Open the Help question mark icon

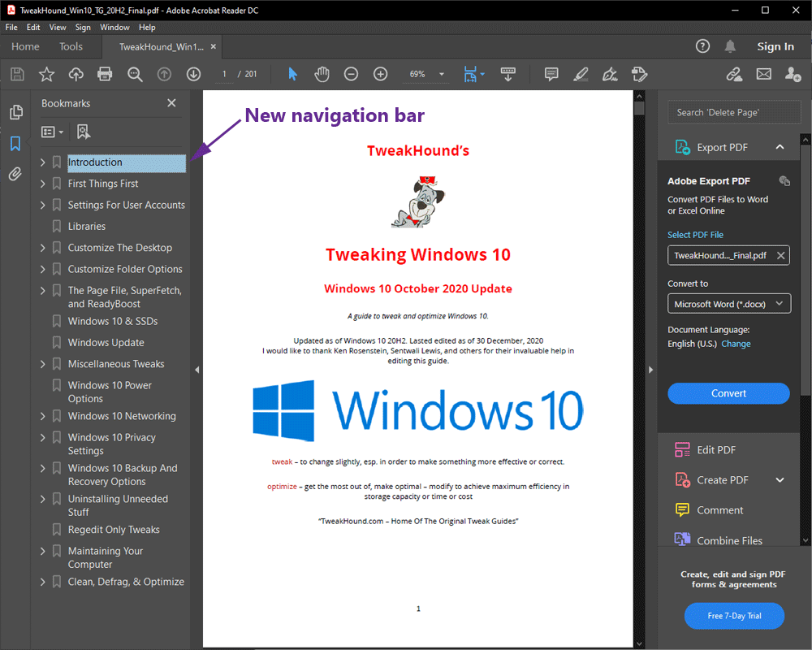point(702,46)
